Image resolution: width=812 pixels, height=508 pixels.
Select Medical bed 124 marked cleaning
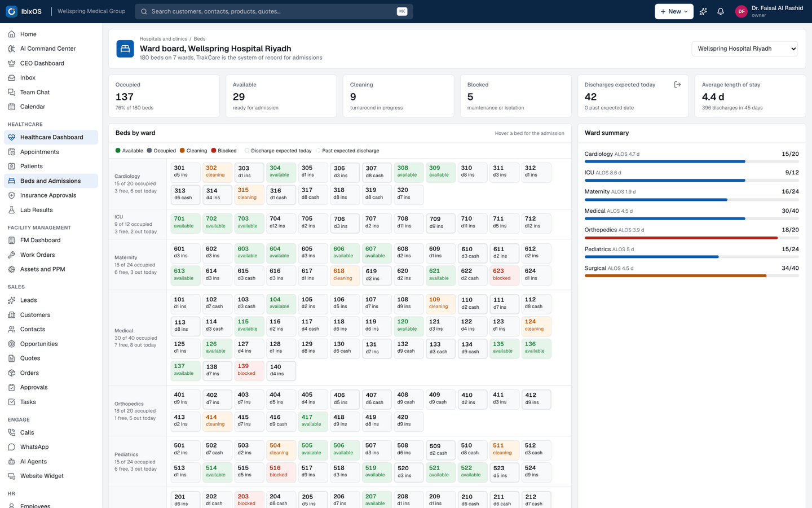pos(536,326)
